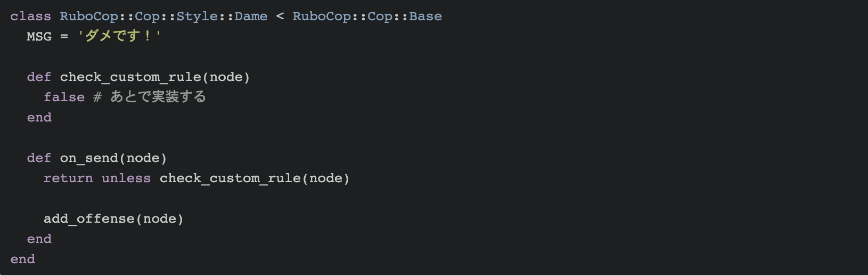Click the 'end' closing on_send method
Viewport: 868px width, 276px height.
39,239
